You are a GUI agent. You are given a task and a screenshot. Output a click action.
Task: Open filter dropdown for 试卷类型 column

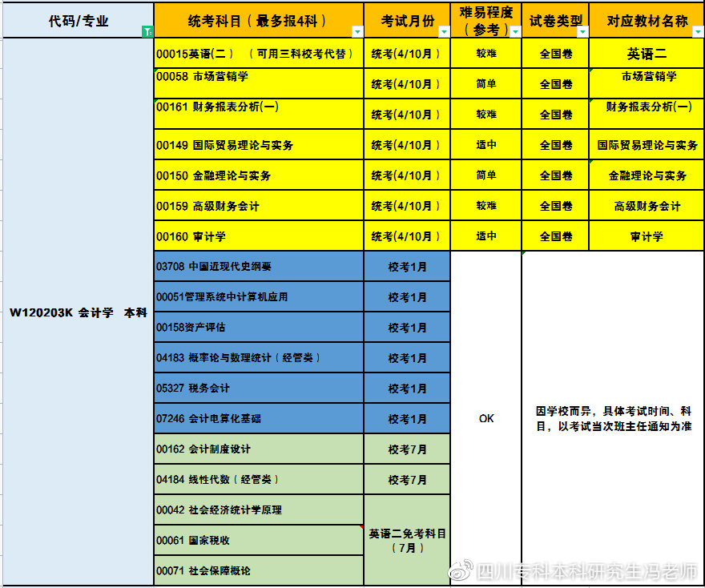582,31
